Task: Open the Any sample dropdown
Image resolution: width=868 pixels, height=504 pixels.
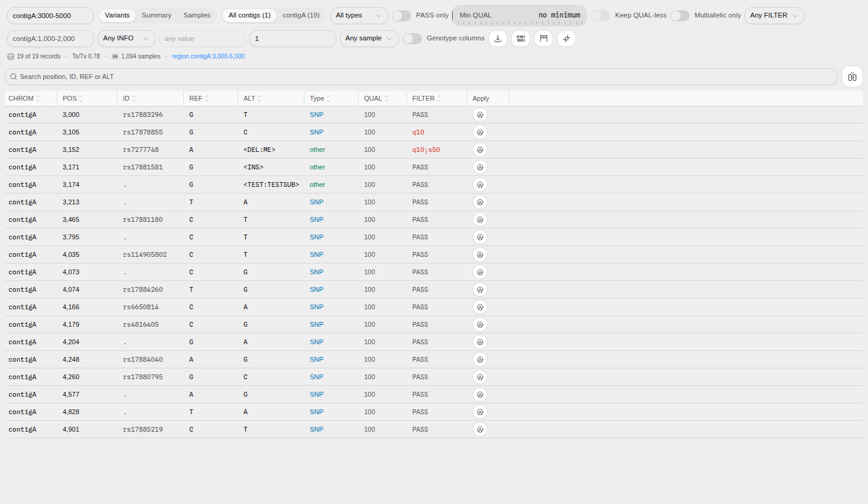Action: 370,39
